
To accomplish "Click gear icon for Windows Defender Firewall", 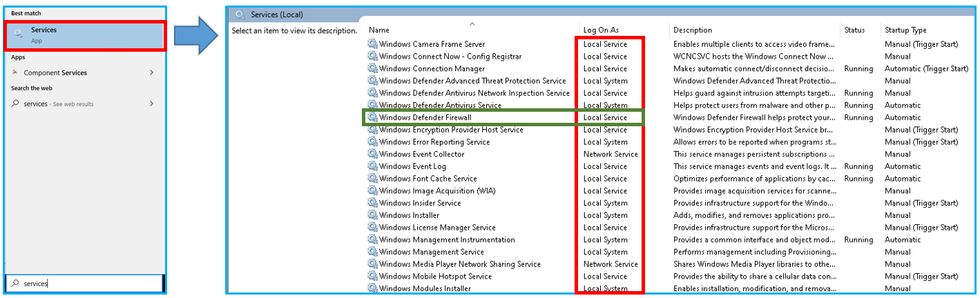I will [373, 117].
